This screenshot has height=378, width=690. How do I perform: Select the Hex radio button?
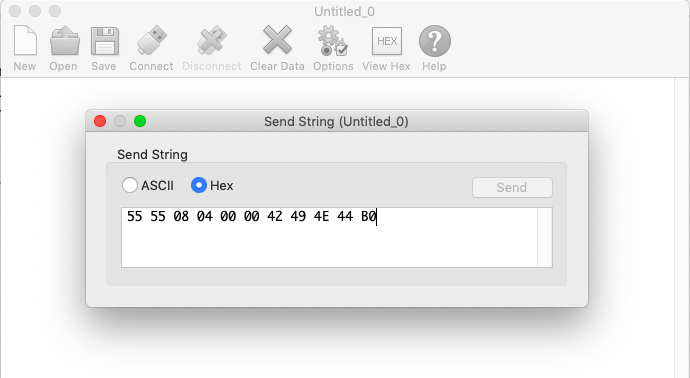(x=199, y=185)
